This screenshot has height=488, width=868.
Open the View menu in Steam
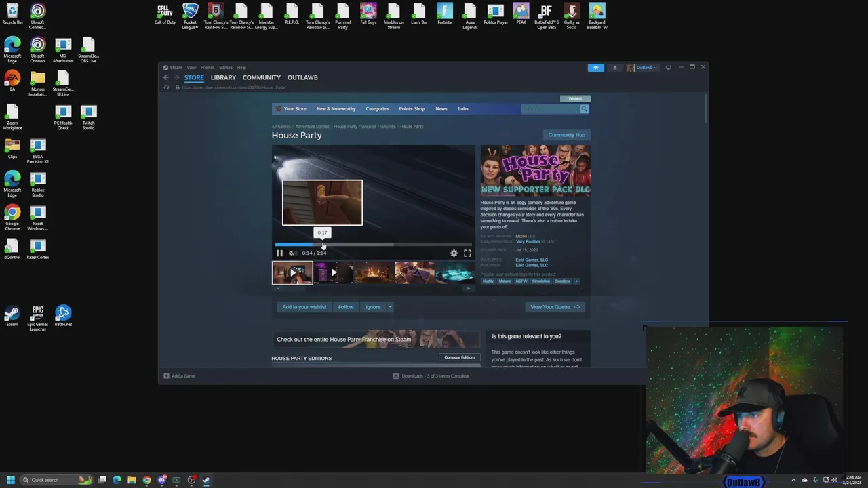[x=191, y=67]
